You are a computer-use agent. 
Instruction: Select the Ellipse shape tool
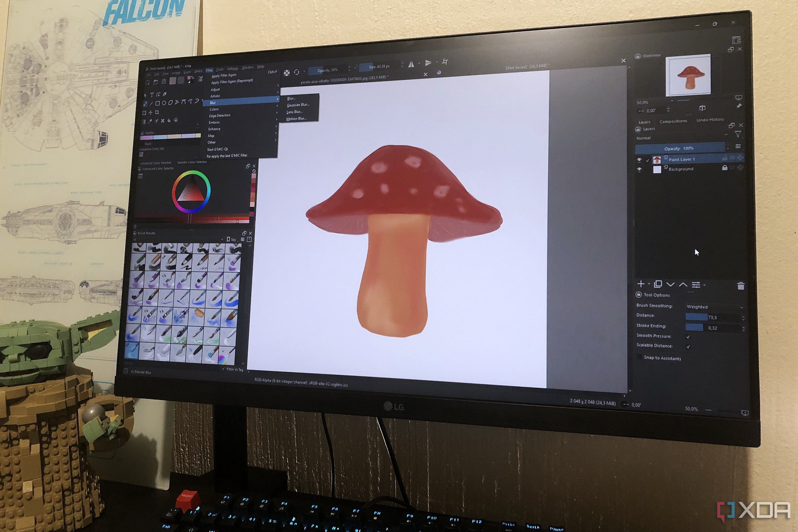[164, 103]
